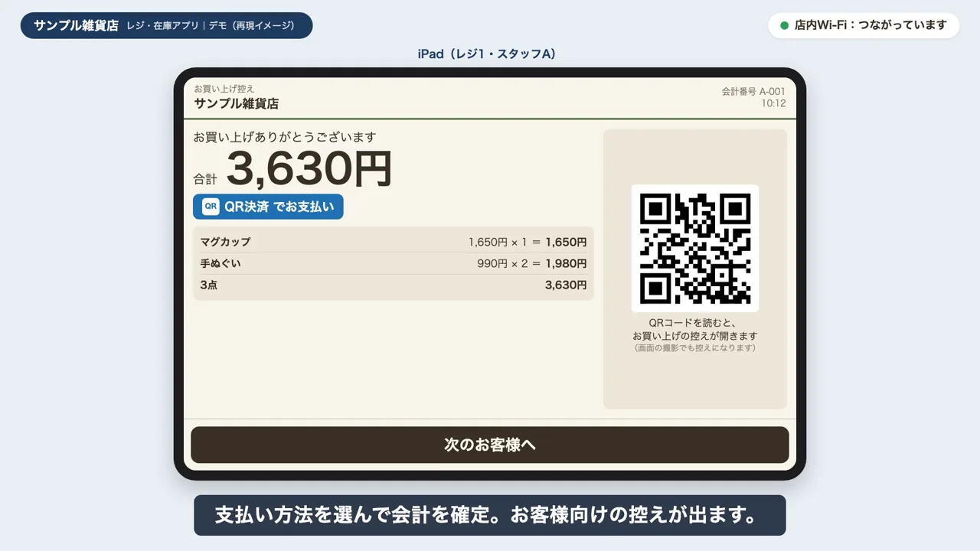
Task: Click the レジ・在庫アプリ｜デモ（再現イメージ） subtitle
Action: coord(211,25)
